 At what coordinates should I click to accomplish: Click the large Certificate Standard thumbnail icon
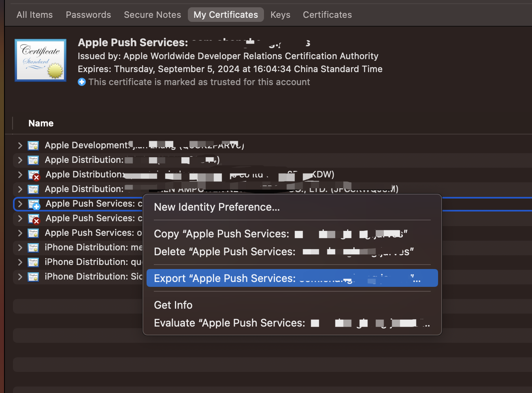click(40, 60)
